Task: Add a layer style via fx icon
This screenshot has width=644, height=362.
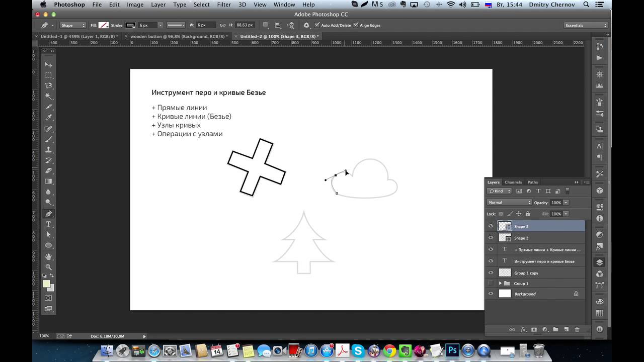Action: [523, 329]
